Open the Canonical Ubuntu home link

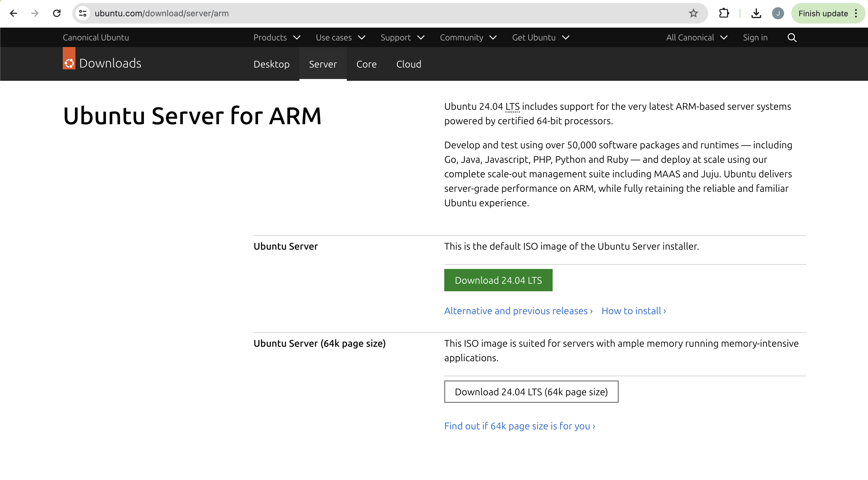pyautogui.click(x=96, y=37)
